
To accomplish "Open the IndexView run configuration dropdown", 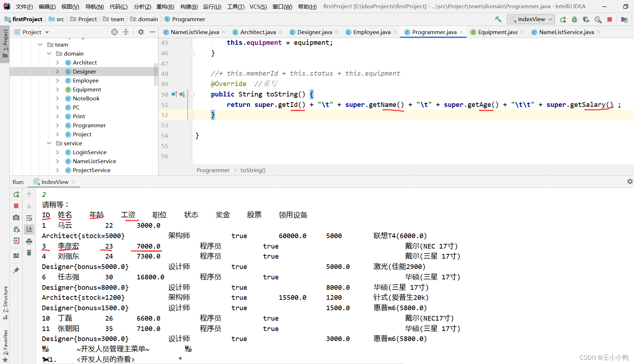I will [531, 19].
